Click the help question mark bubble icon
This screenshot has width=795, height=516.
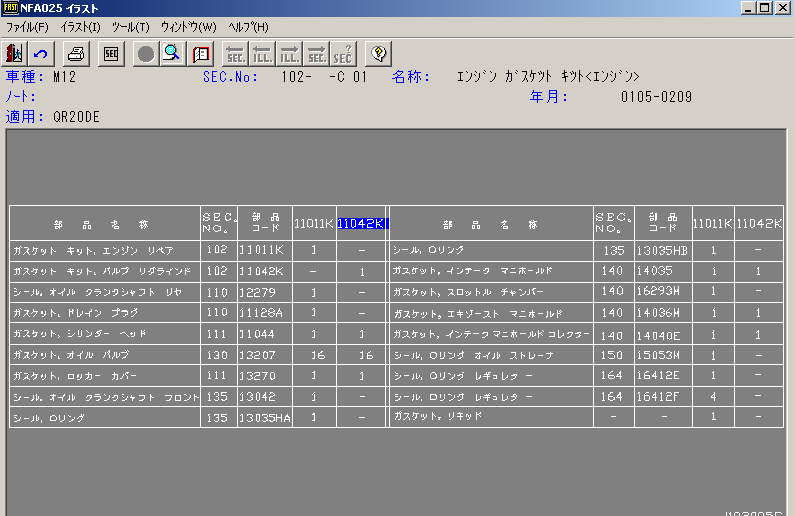pos(378,53)
